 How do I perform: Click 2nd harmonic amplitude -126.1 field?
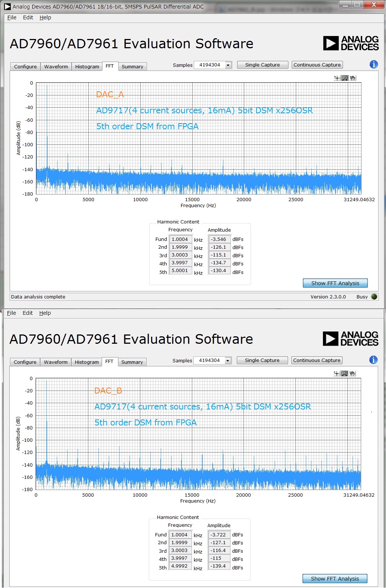tap(219, 247)
